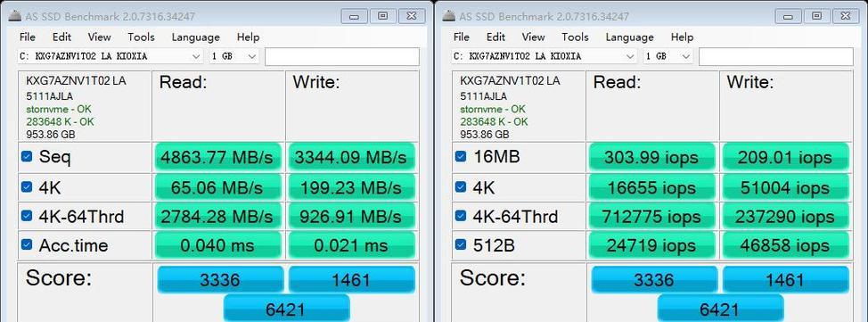Viewport: 868px width, 322px height.
Task: Click 4K write result 199.23 MB/s
Action: [x=351, y=186]
